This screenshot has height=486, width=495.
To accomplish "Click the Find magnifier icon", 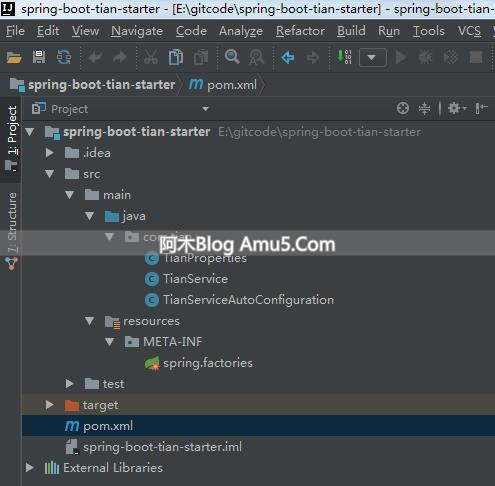I will (232, 57).
